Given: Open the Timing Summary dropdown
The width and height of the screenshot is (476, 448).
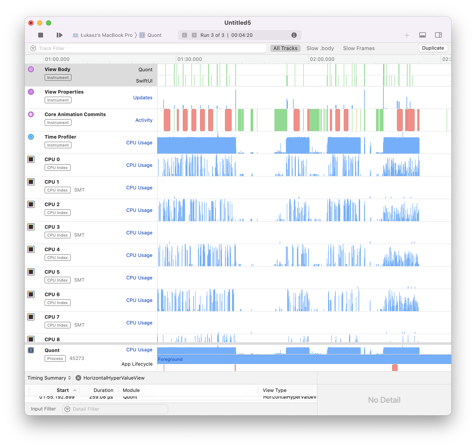Looking at the screenshot, I should [x=49, y=378].
